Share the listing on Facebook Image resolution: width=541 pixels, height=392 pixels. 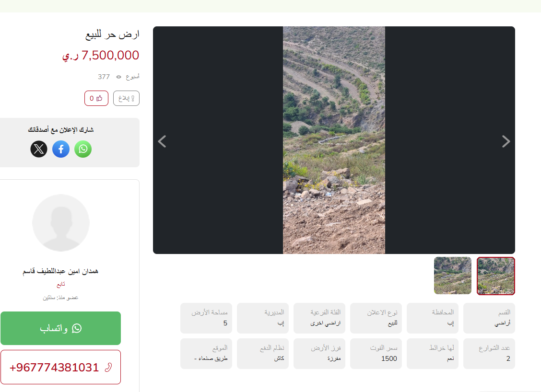point(61,149)
